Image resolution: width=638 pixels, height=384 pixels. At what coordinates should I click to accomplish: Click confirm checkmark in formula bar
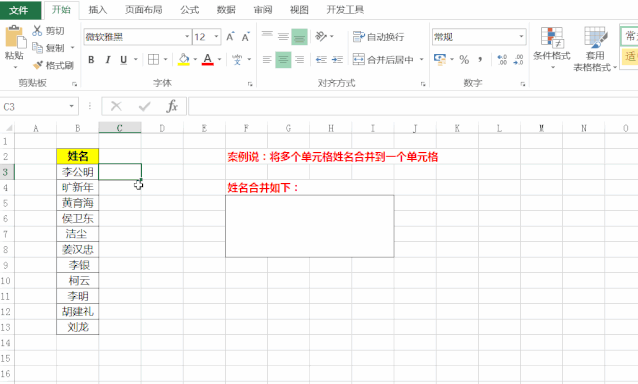[144, 107]
